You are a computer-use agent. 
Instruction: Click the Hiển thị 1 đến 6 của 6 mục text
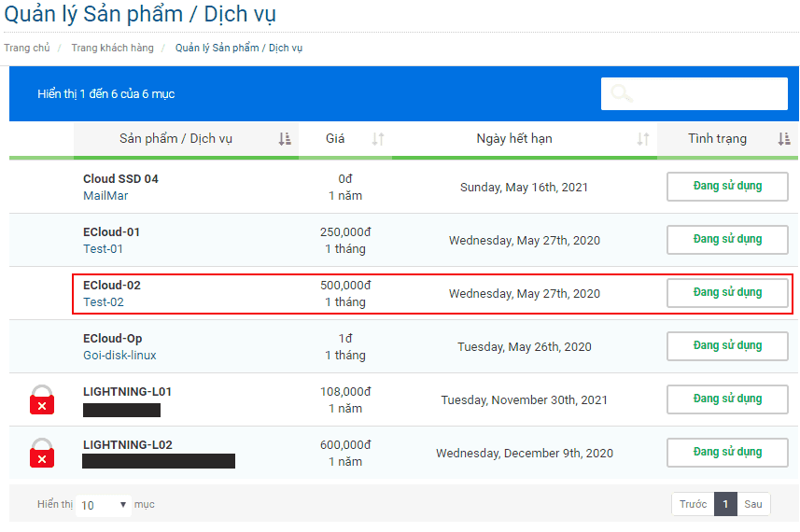pyautogui.click(x=106, y=94)
